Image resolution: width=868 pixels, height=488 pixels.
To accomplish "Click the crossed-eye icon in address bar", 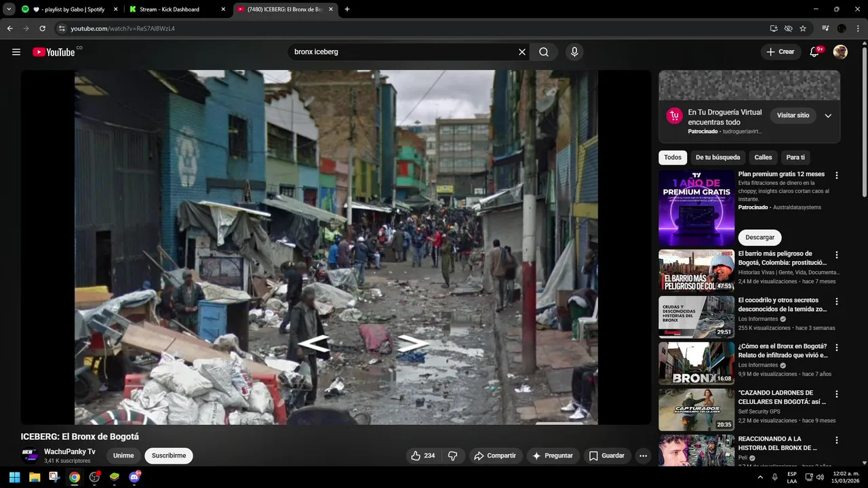I will click(x=788, y=28).
